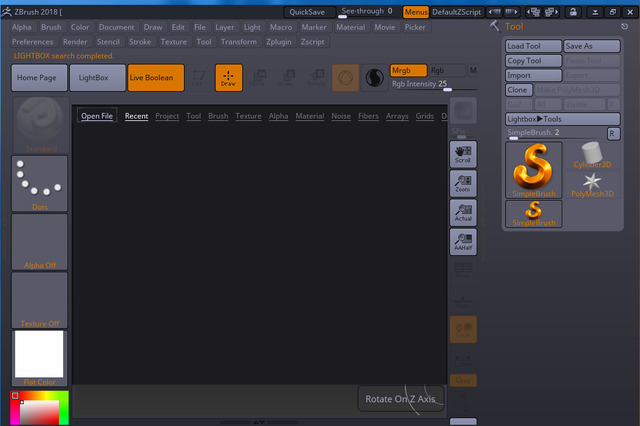
Task: Switch to the Project tab in LightBox
Action: [x=167, y=116]
